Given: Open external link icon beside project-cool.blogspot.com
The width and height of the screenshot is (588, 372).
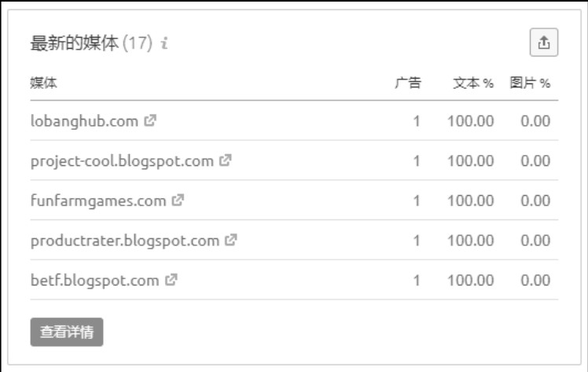Looking at the screenshot, I should [226, 160].
